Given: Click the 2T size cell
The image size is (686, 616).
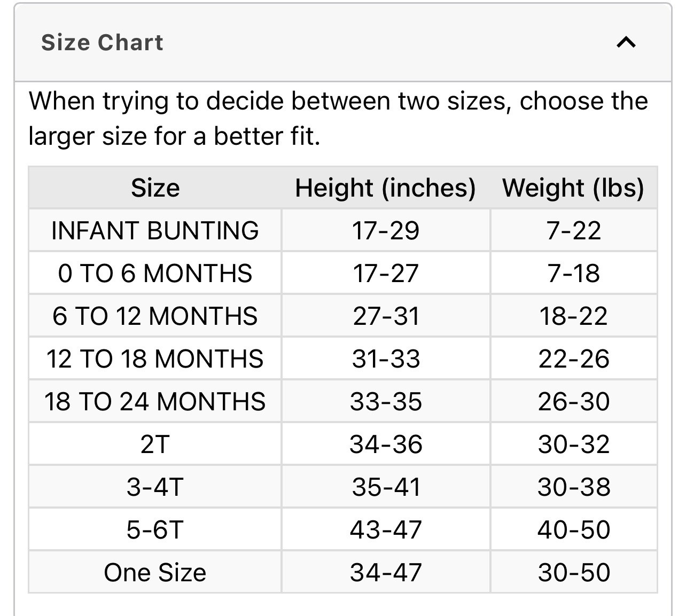Looking at the screenshot, I should [155, 445].
